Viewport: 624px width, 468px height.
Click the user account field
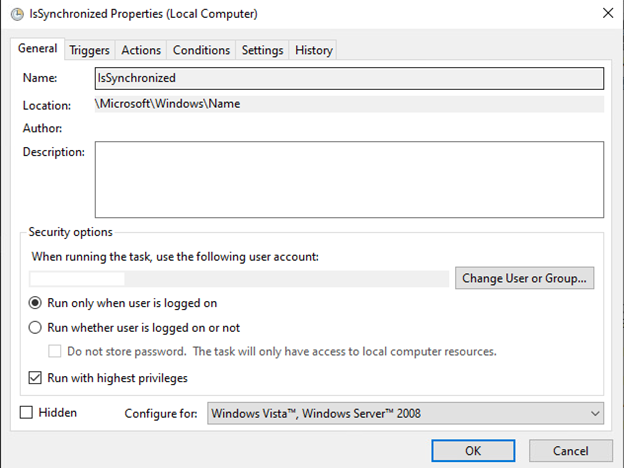(x=239, y=278)
